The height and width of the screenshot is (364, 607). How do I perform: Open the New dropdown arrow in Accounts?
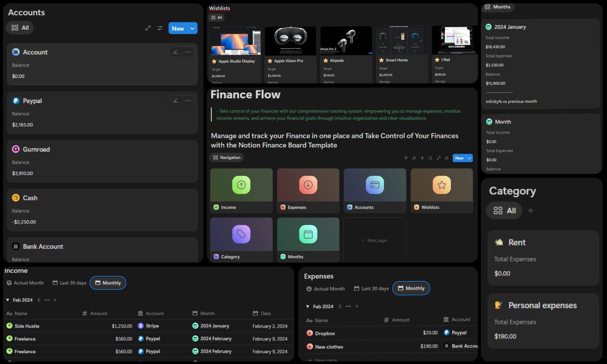192,28
